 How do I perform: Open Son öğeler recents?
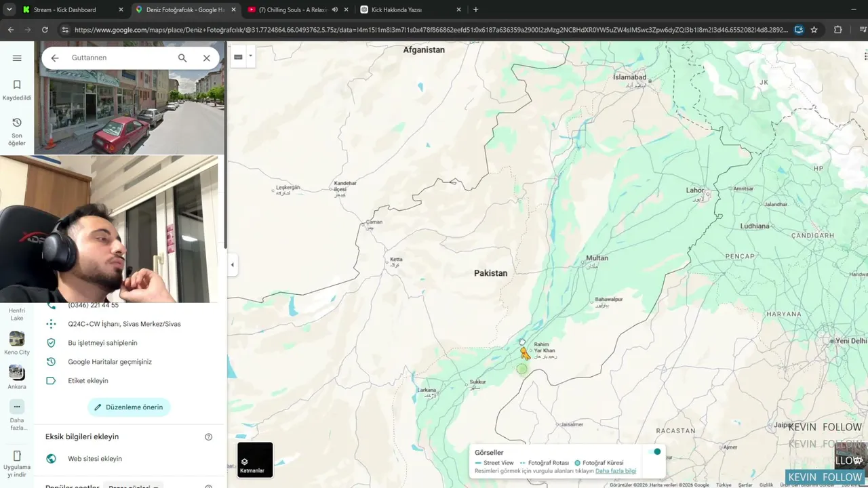pos(17,131)
